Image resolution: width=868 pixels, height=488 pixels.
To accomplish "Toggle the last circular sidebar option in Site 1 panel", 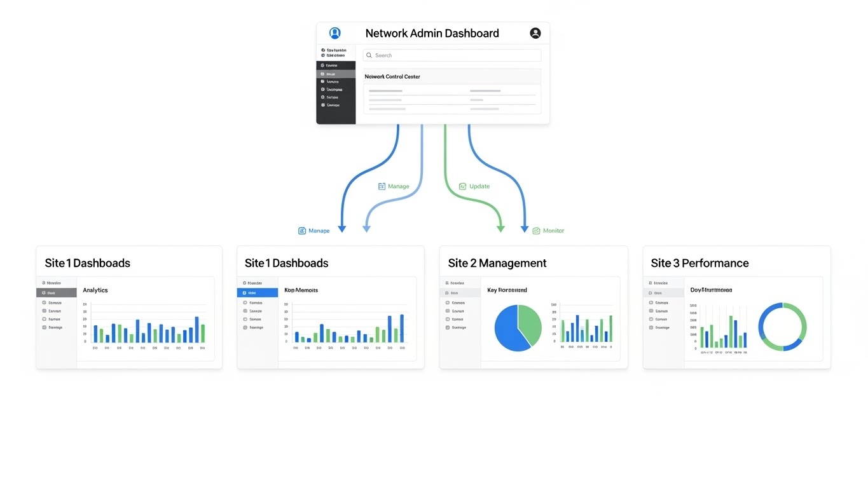I will tap(57, 327).
